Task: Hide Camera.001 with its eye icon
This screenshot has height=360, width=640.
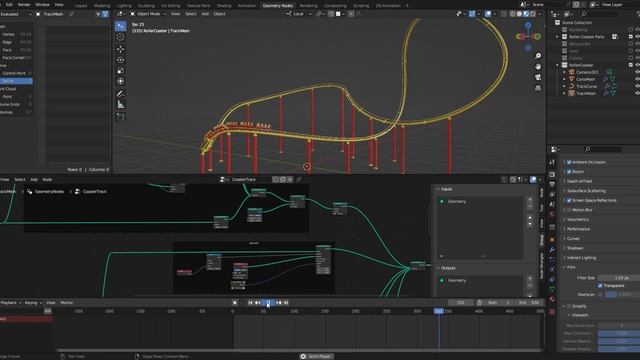Action: tap(637, 72)
